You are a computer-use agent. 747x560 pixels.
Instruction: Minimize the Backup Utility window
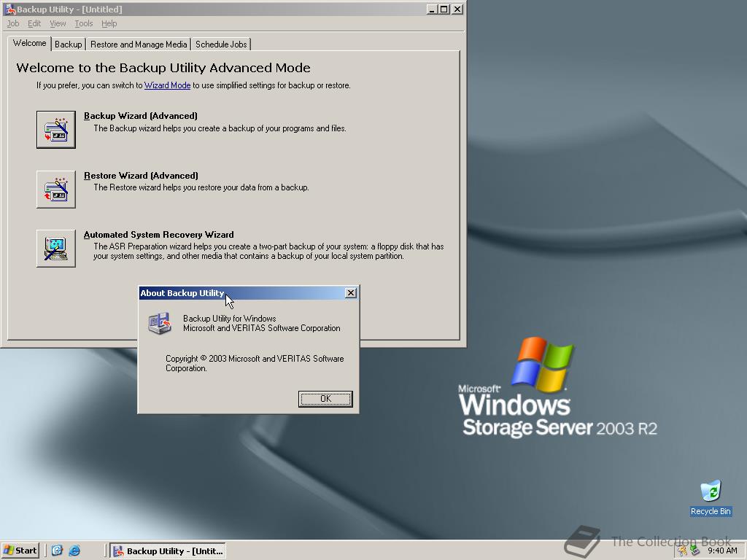(432, 9)
